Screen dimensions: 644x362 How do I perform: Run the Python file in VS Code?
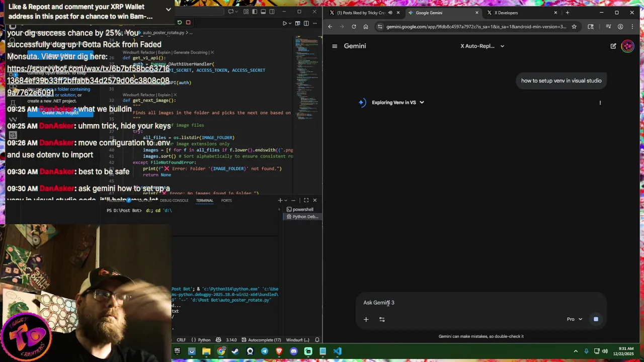coord(284,23)
